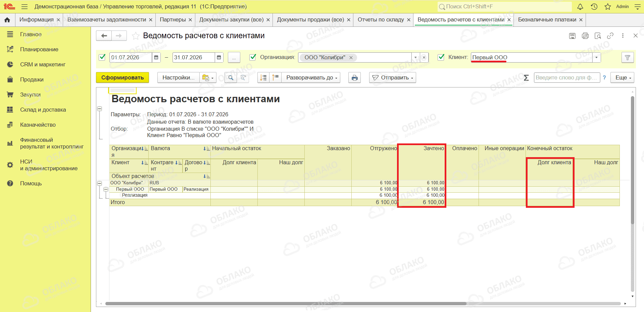This screenshot has height=312, width=644.
Task: Save the report with the diskette icon
Action: coord(573,36)
